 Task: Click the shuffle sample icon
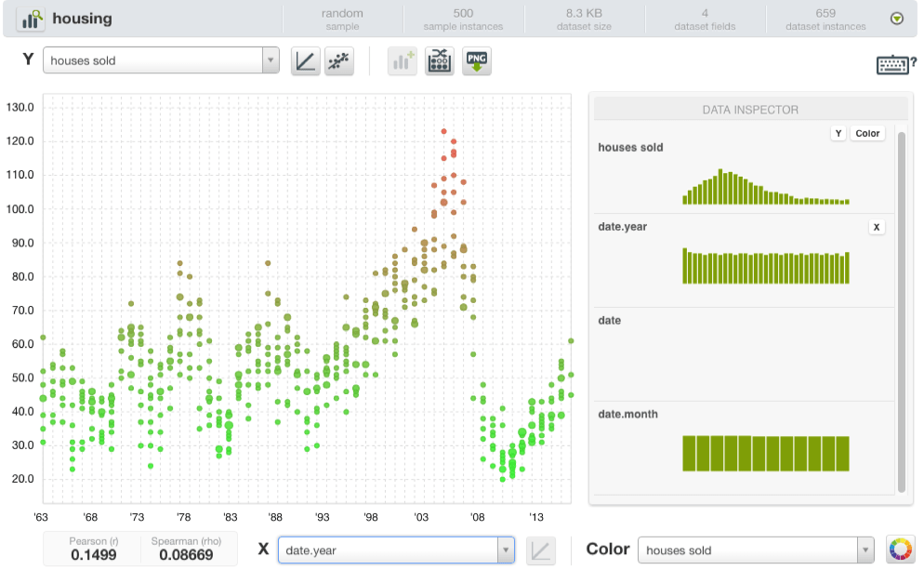439,60
